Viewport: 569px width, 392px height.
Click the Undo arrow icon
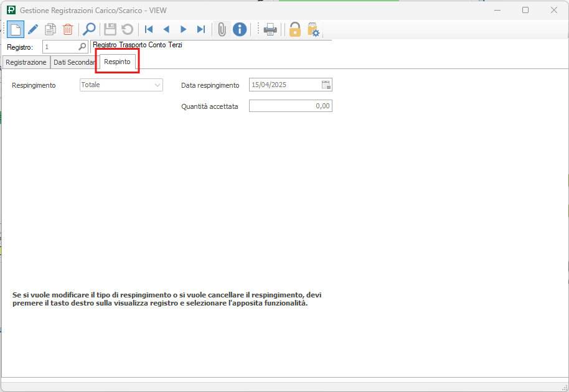127,29
